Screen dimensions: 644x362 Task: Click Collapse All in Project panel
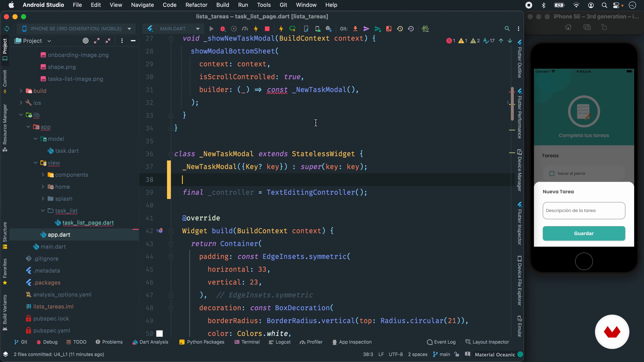(108, 41)
